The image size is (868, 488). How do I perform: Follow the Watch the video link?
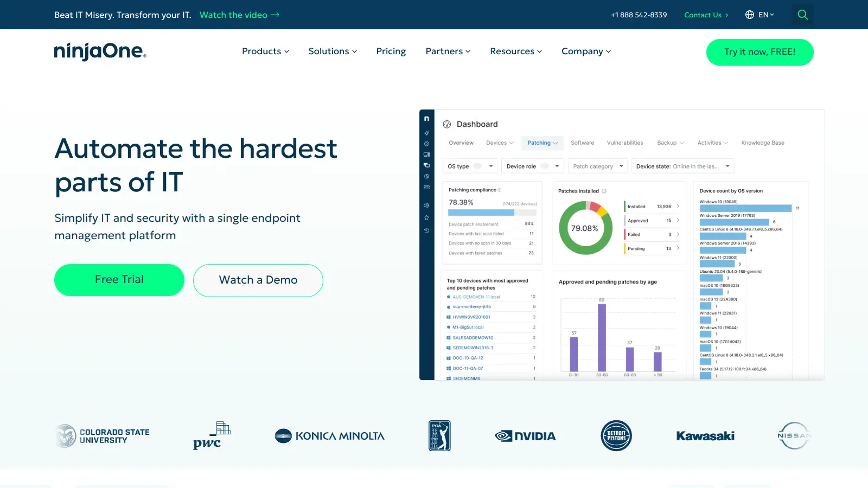(x=239, y=15)
